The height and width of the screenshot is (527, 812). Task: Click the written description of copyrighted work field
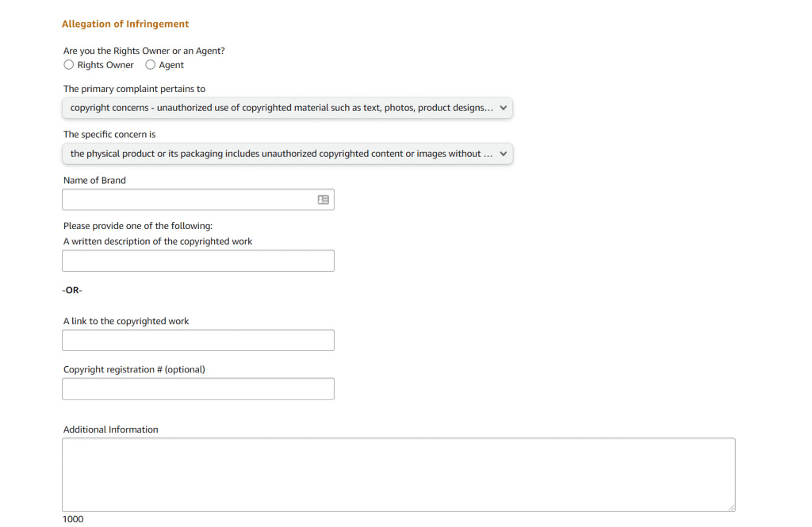[198, 261]
